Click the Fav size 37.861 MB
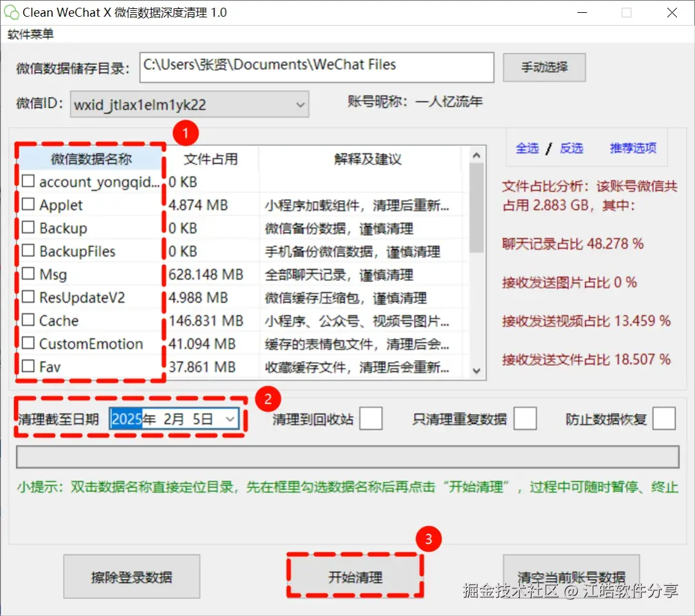695x616 pixels. click(x=202, y=367)
